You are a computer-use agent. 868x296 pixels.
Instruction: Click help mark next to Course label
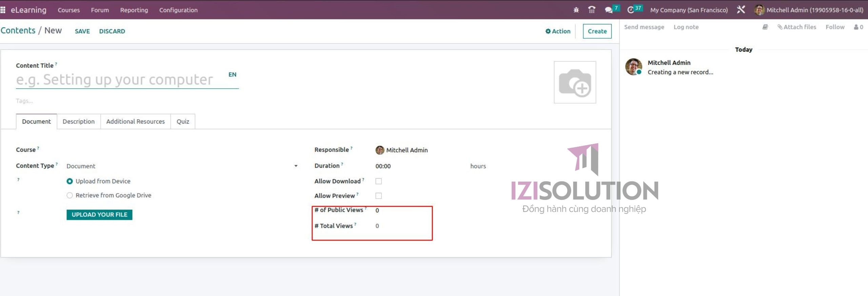click(38, 148)
